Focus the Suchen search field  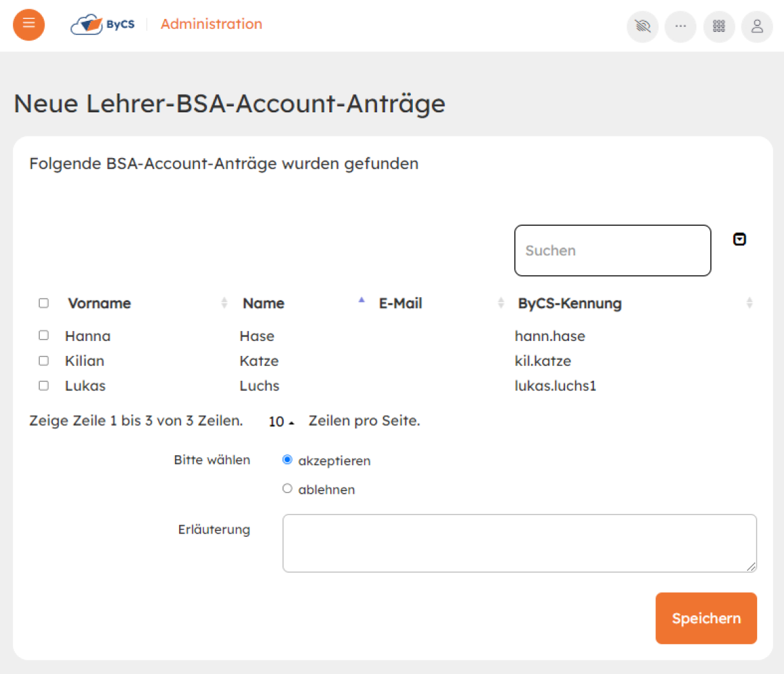613,251
